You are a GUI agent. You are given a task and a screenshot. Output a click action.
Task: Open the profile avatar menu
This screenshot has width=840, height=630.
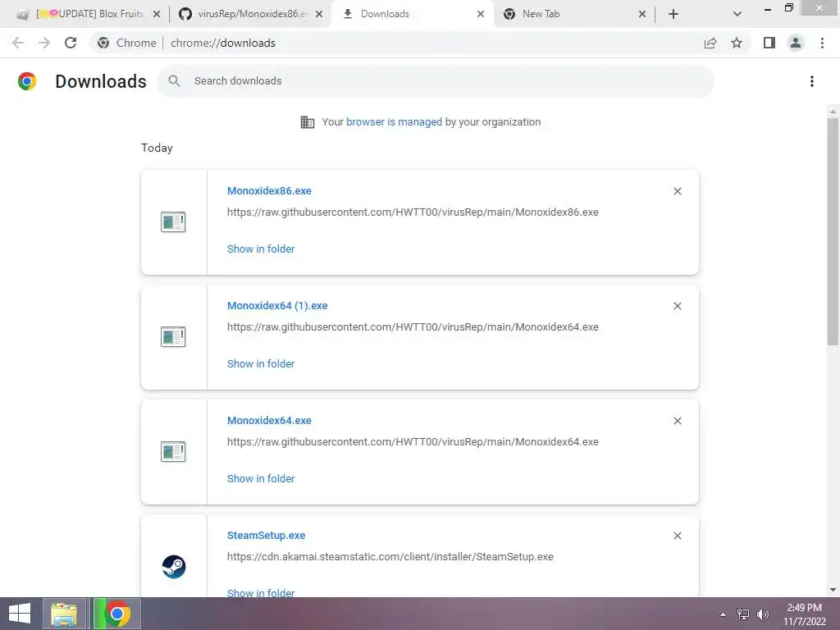(x=796, y=43)
